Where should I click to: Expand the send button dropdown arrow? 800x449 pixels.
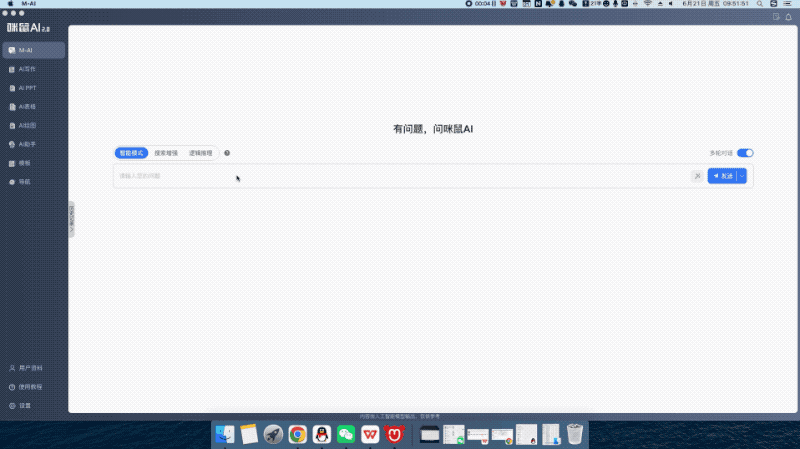point(742,176)
